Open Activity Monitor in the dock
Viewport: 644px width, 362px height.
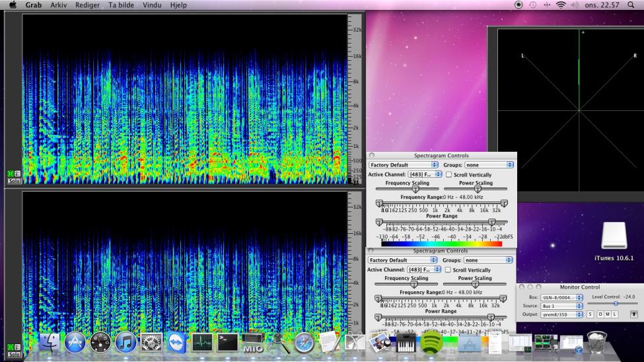pyautogui.click(x=202, y=343)
